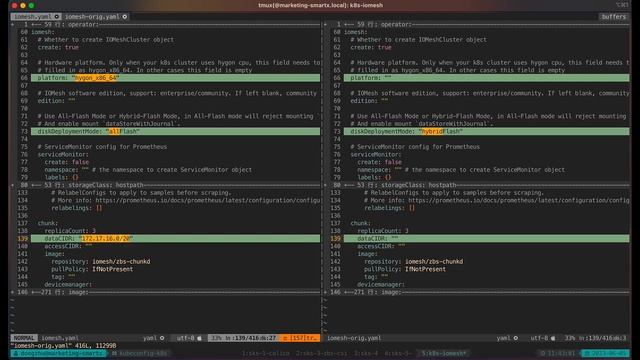This screenshot has height=360, width=640.
Task: Click the left pane line position indicator
Action: 244,338
